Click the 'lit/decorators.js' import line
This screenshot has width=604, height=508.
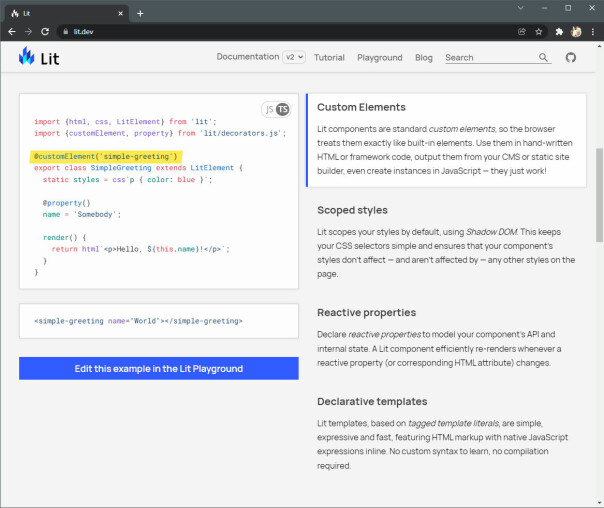(x=160, y=133)
